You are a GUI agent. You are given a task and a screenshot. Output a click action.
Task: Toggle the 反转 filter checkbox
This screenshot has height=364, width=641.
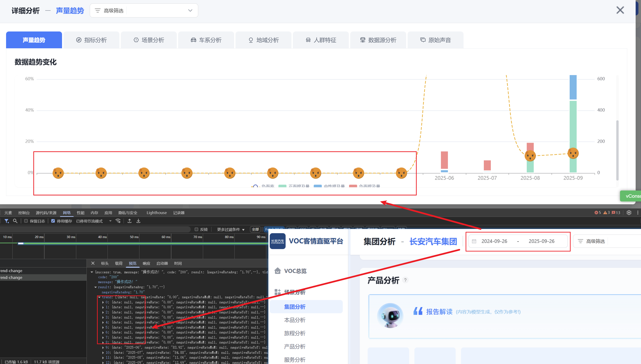pyautogui.click(x=197, y=229)
